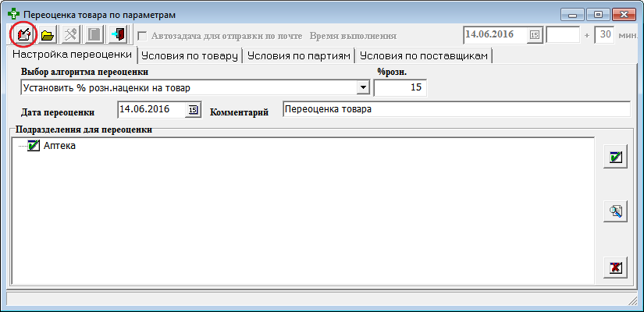Expand the revaluation algorithm dropdown

coord(362,87)
